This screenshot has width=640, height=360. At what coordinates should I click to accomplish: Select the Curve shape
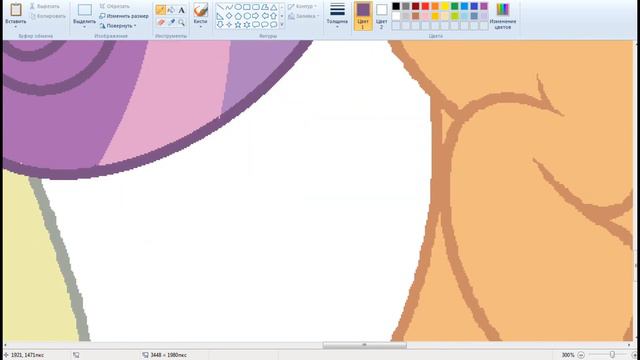(229, 7)
